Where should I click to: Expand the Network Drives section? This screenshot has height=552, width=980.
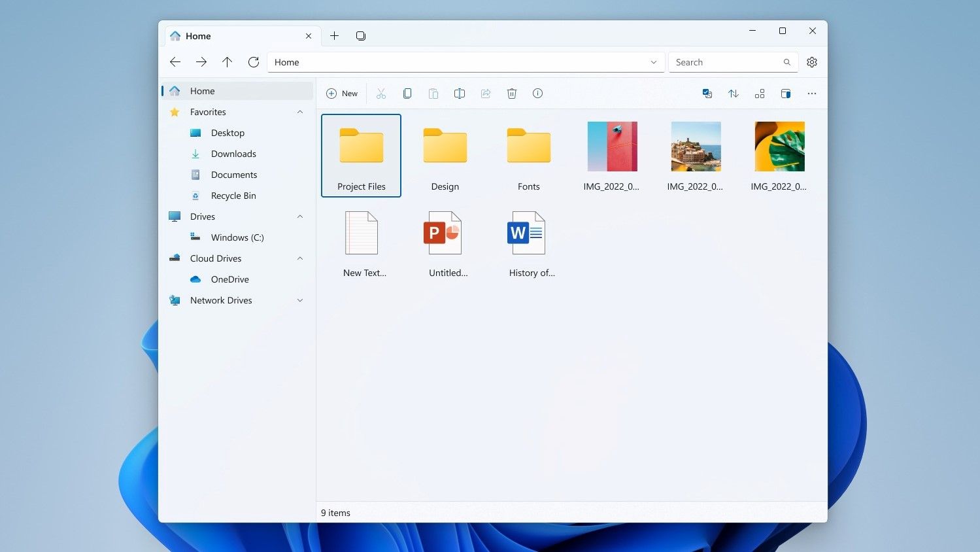coord(300,300)
